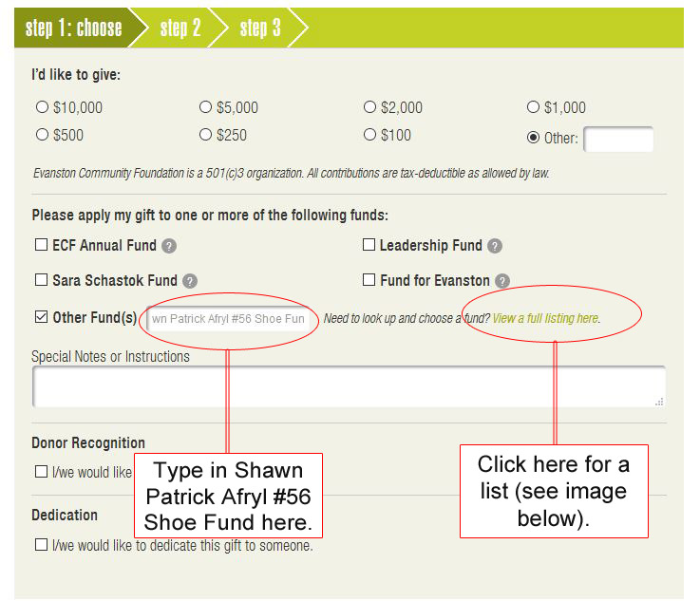Open the 'View a full listing here' link
700x601 pixels.
point(545,318)
